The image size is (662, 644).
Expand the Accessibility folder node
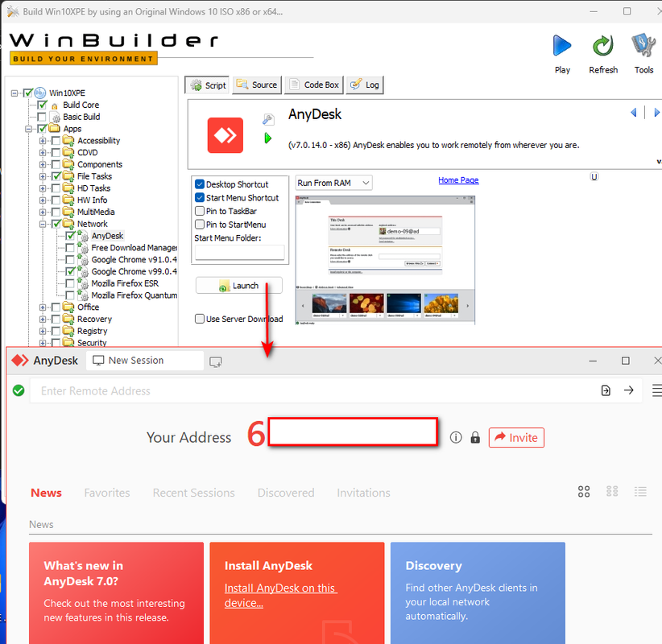pyautogui.click(x=43, y=141)
